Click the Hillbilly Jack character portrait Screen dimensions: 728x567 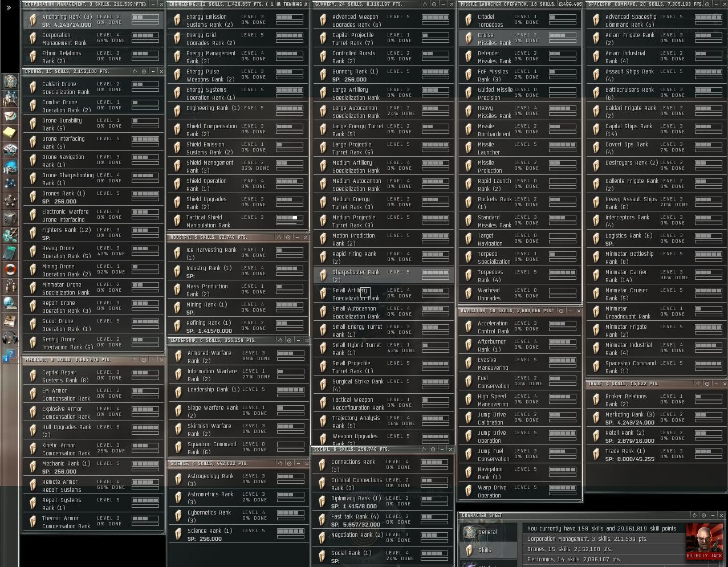(704, 542)
